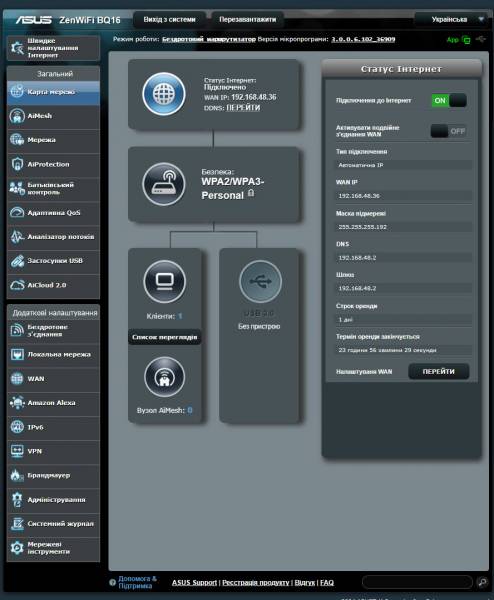Click the bottom search input field
Viewport: 494px width, 600px height.
(x=417, y=582)
